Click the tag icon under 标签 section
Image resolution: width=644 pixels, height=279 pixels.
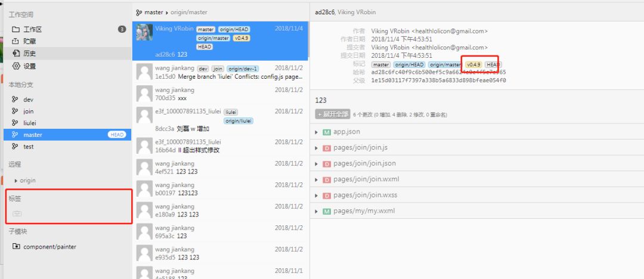(x=17, y=213)
